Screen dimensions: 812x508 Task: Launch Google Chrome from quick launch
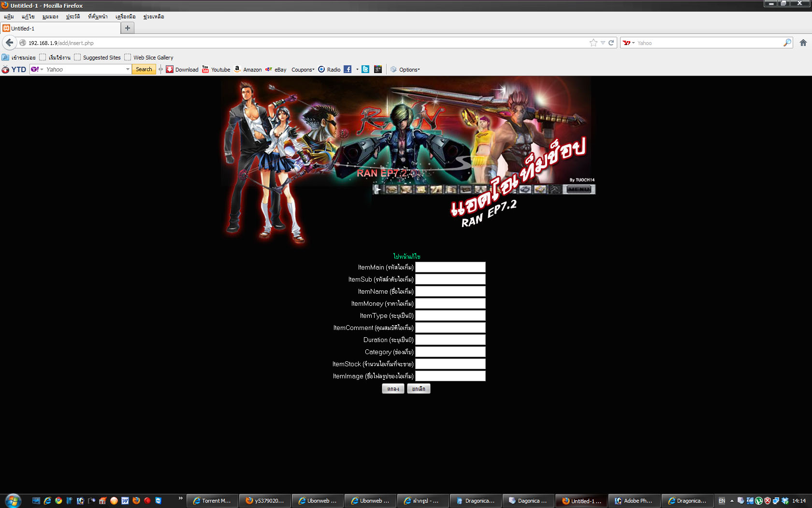(58, 501)
